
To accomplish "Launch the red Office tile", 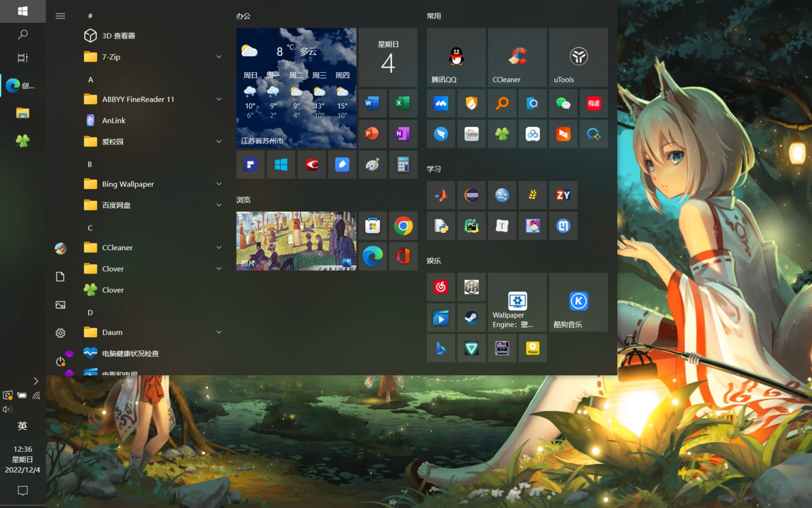I will point(403,256).
